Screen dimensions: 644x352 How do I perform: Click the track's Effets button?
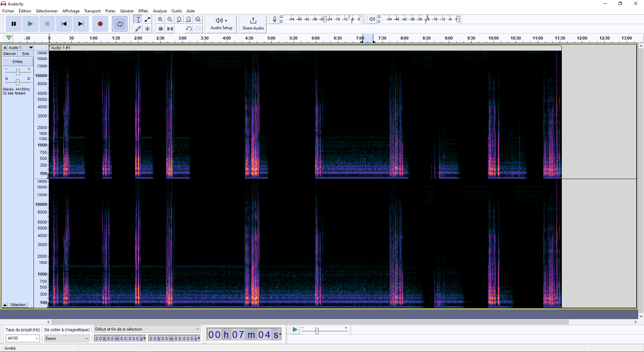(17, 62)
